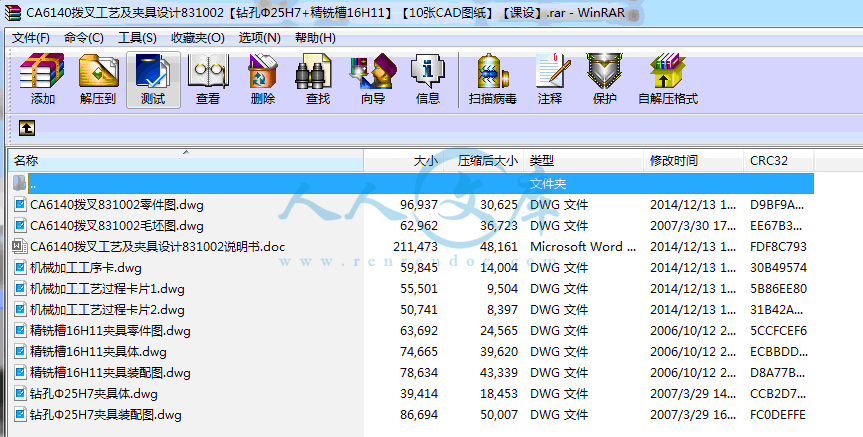
Task: Click the Word icon of 说明书.doc file
Action: pos(20,247)
